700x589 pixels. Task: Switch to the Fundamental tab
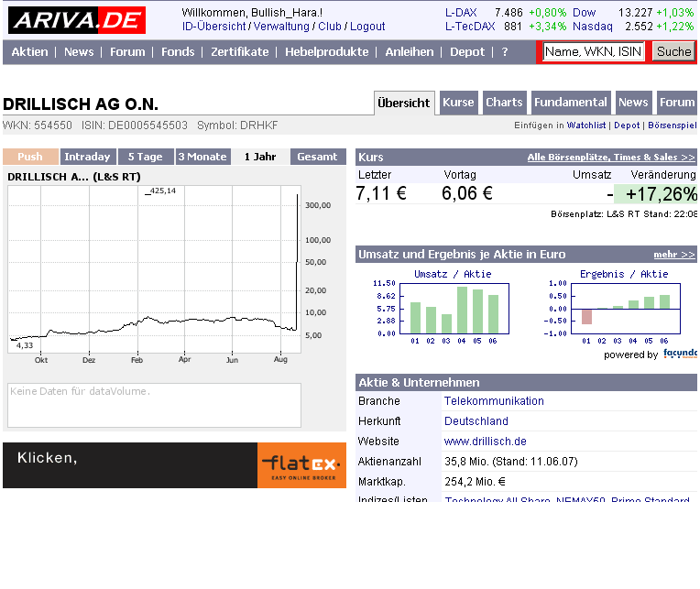click(571, 103)
